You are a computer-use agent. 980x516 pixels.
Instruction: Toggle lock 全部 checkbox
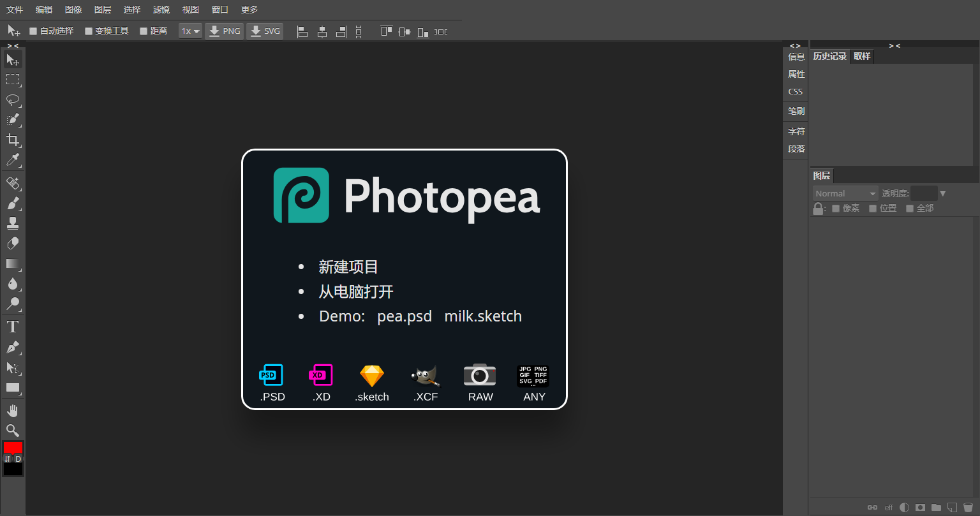click(x=910, y=209)
